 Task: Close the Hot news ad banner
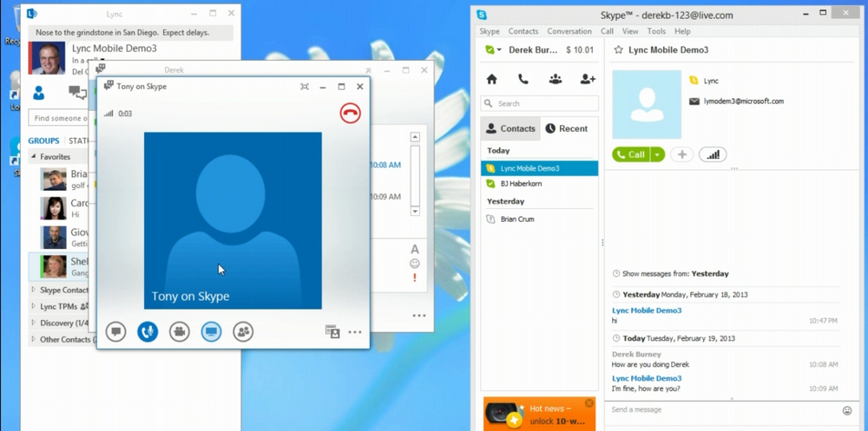[589, 402]
